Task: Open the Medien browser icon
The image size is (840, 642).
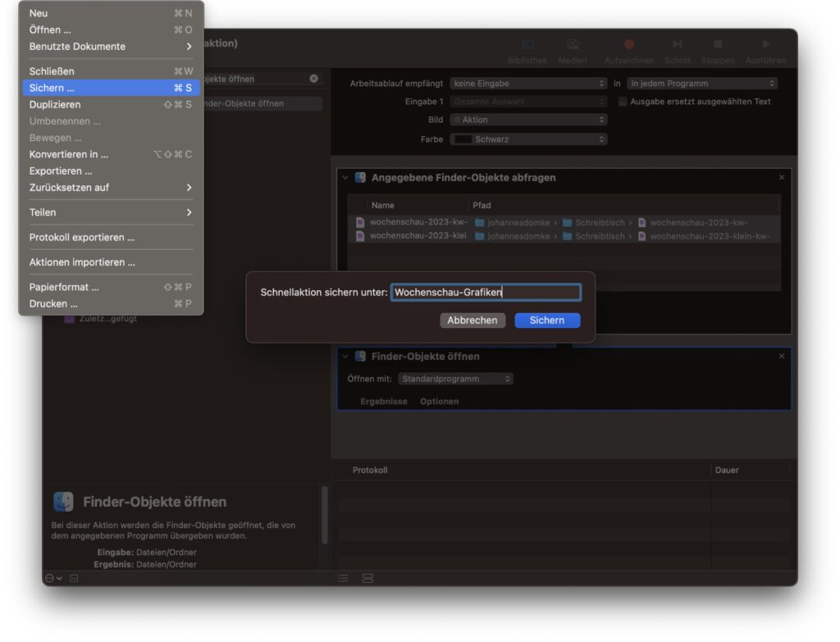Action: click(x=573, y=44)
